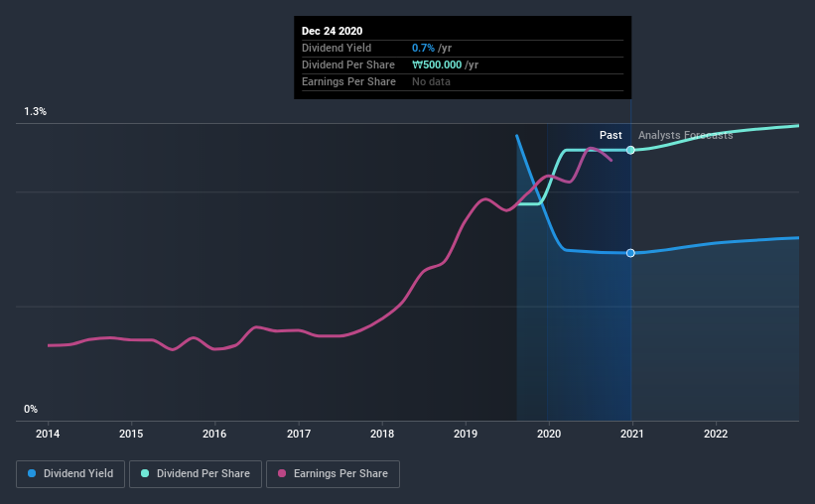
Task: Click the Analysts Forecasts label
Action: 686,135
